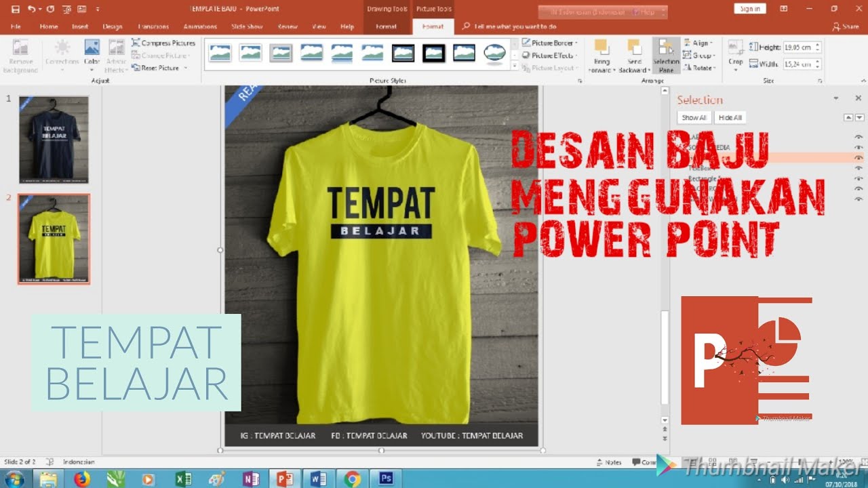Open the Animations tab

coord(199,26)
